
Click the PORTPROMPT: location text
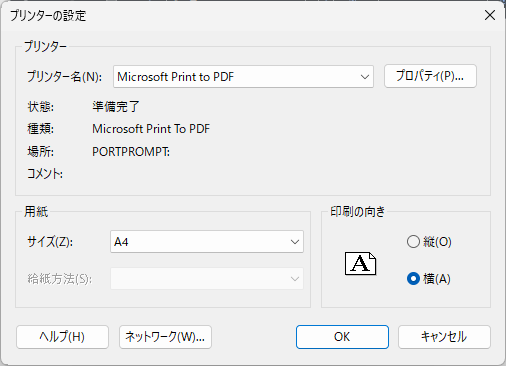[131, 152]
